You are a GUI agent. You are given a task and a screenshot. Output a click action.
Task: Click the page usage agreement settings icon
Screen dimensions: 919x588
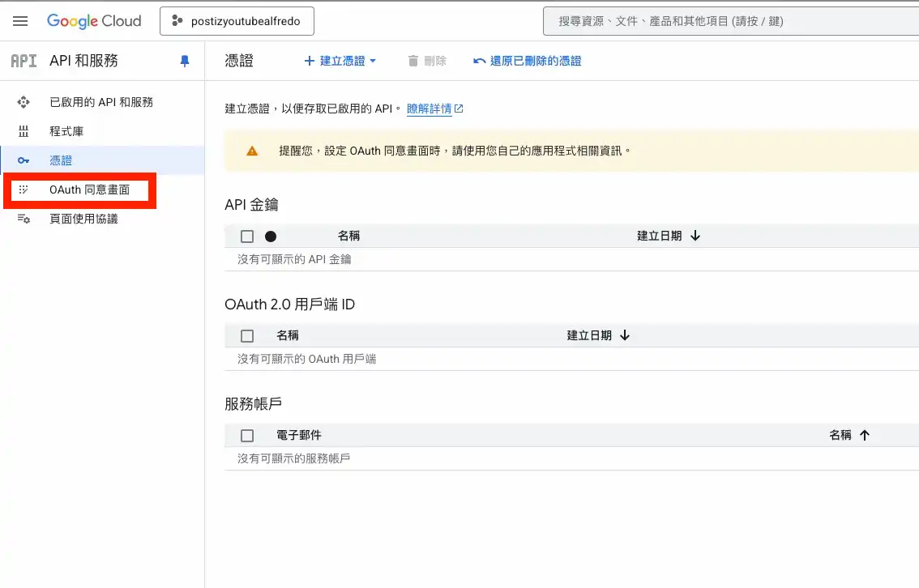[24, 219]
